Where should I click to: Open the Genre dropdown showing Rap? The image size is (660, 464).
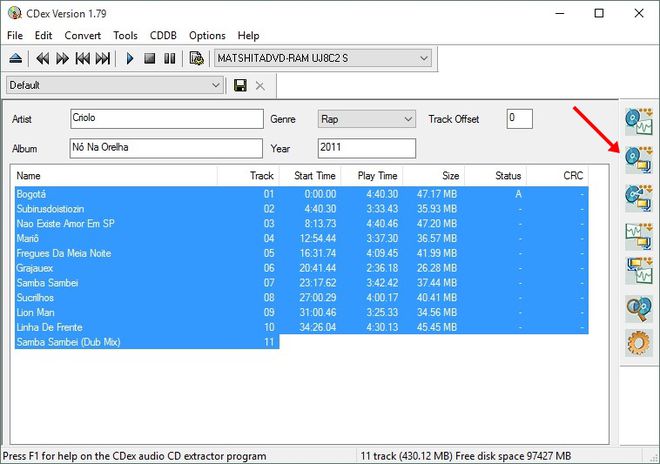coord(367,119)
